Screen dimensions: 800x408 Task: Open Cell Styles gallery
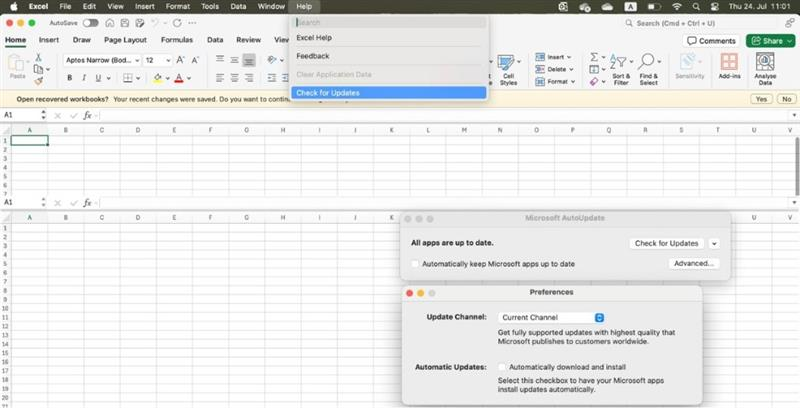click(x=508, y=70)
